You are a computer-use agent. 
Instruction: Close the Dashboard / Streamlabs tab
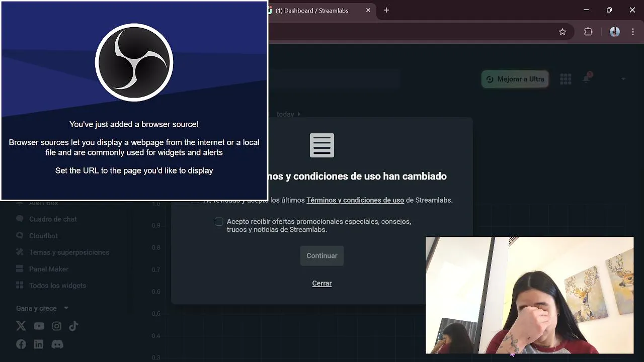368,10
